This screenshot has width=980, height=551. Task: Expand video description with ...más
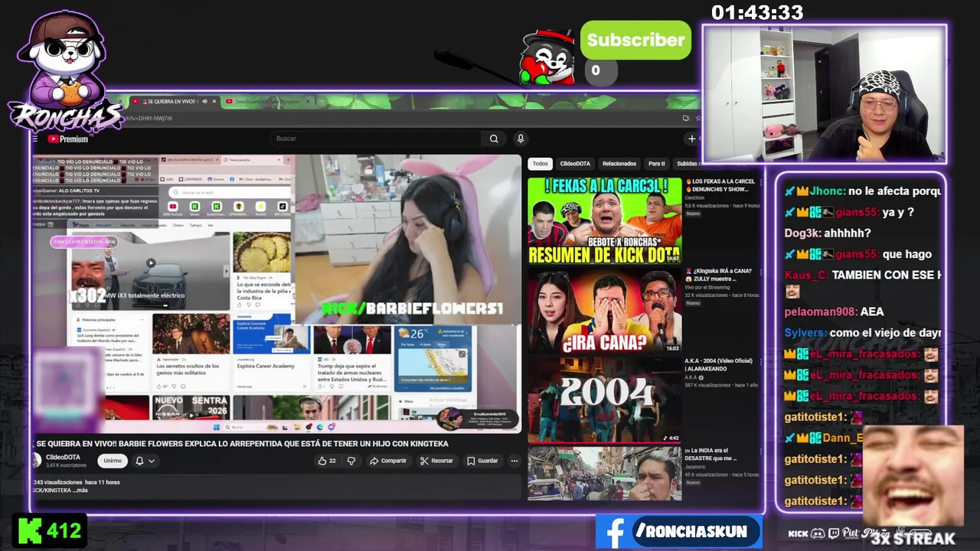point(80,490)
